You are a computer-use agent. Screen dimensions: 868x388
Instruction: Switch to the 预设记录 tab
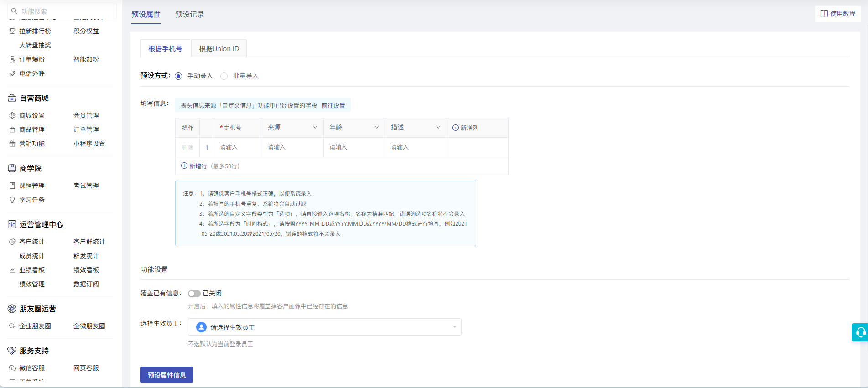click(x=190, y=15)
